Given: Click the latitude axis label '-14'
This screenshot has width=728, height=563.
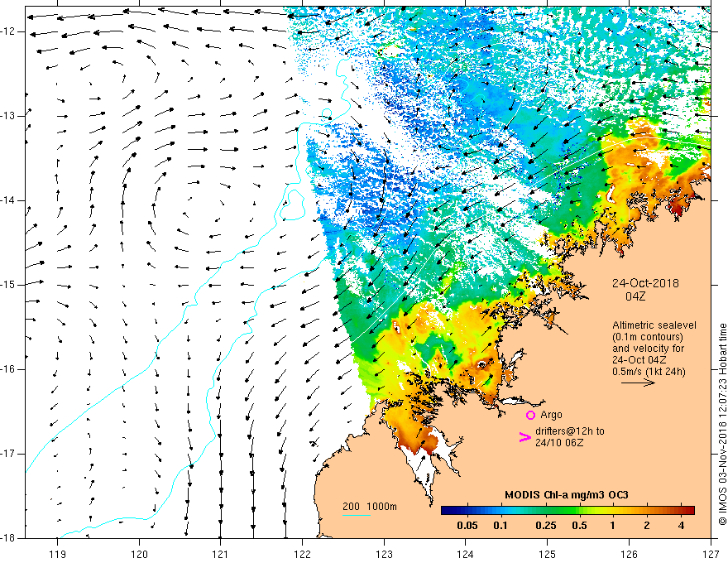Looking at the screenshot, I should click(9, 200).
